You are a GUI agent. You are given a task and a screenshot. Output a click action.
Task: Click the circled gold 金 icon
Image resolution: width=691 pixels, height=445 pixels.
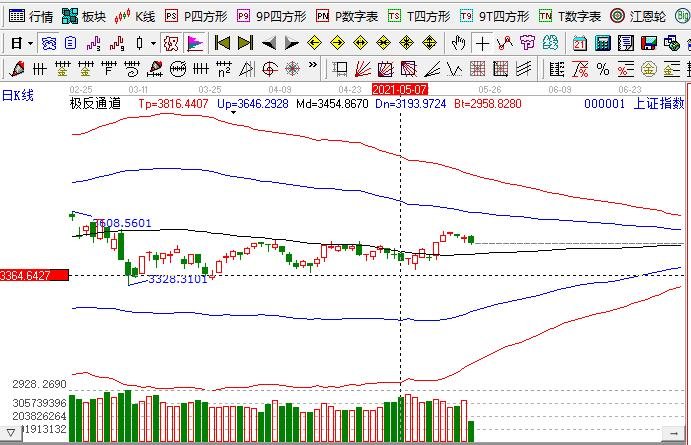pyautogui.click(x=649, y=69)
